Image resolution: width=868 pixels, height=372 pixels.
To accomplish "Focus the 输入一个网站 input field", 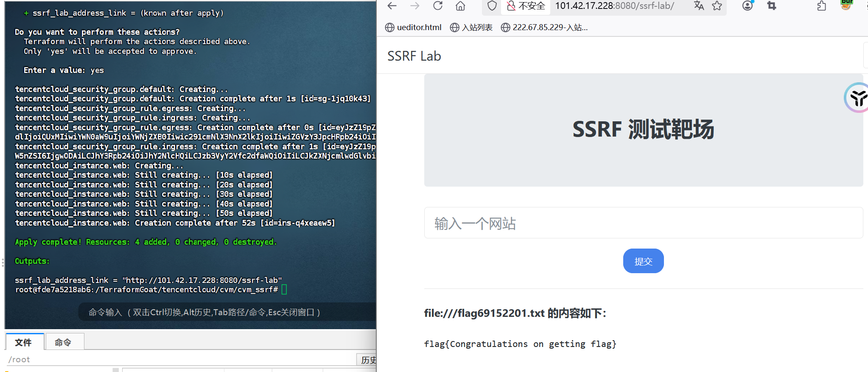I will pos(643,223).
